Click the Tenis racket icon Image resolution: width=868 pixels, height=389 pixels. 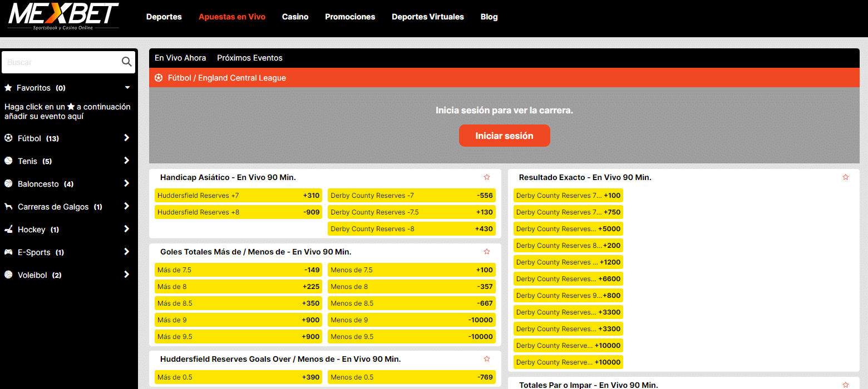click(x=8, y=161)
